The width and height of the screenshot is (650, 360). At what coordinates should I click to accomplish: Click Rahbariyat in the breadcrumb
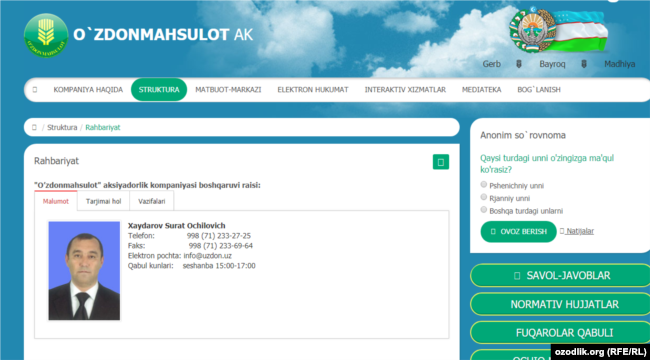103,127
